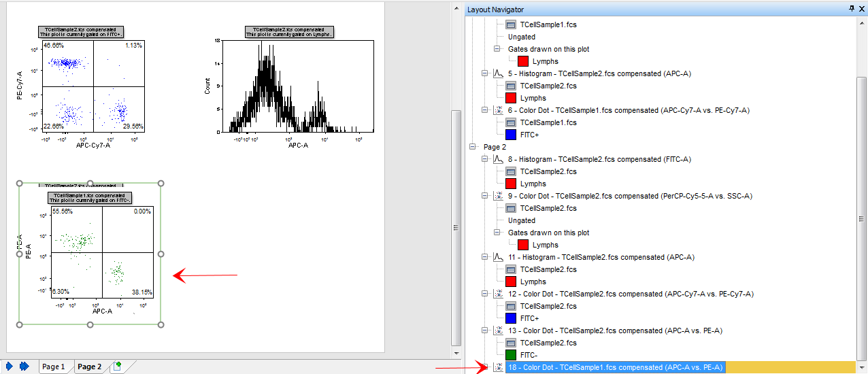The height and width of the screenshot is (374, 868).
Task: Select Ungated entry under plot 9
Action: [522, 220]
